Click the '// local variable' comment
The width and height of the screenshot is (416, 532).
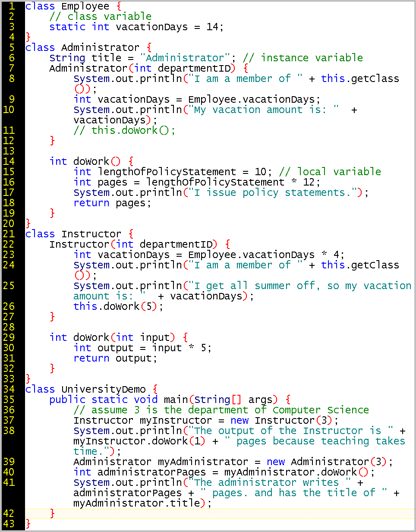(330, 172)
